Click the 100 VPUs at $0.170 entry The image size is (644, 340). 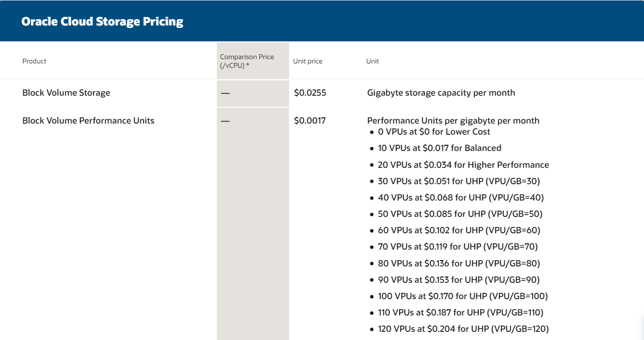[x=463, y=296]
